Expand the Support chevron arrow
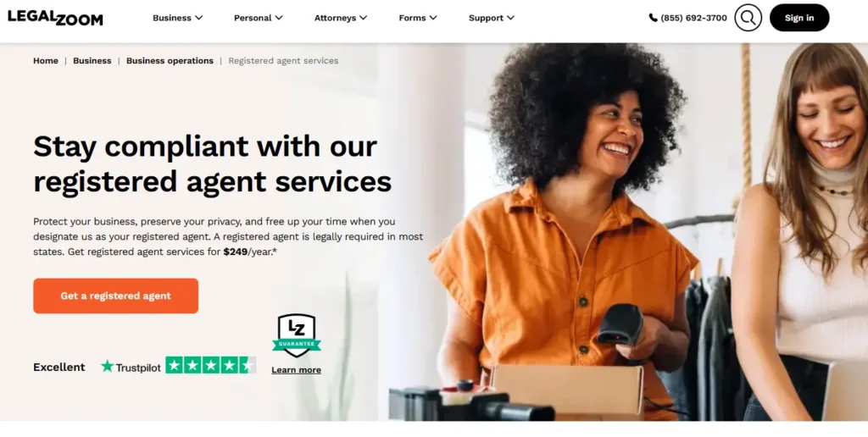The height and width of the screenshot is (437, 868). [510, 18]
